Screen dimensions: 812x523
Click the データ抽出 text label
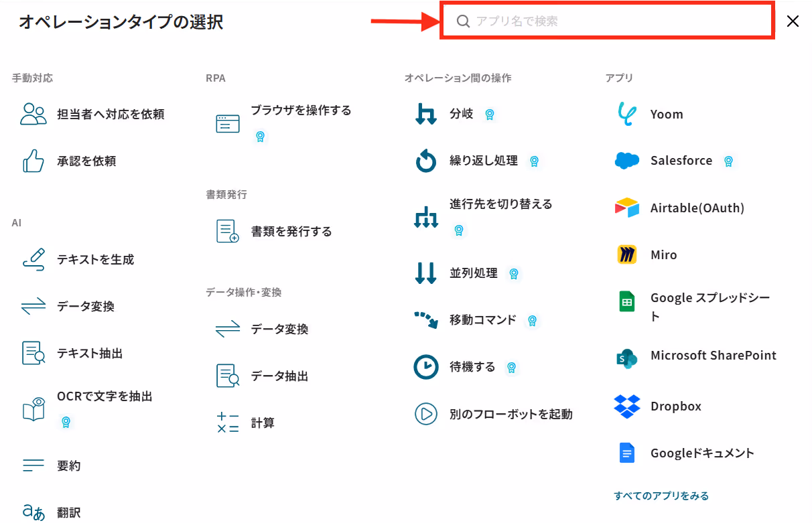click(x=280, y=376)
